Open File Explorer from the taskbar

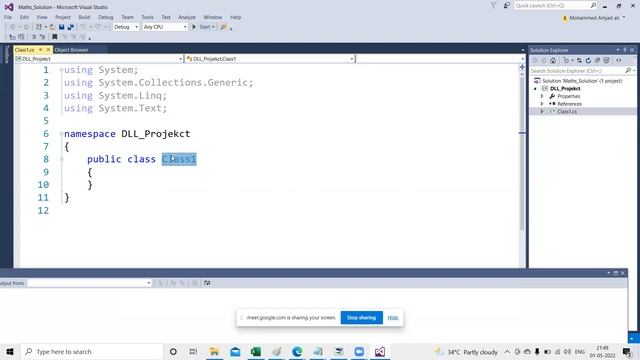coord(214,351)
